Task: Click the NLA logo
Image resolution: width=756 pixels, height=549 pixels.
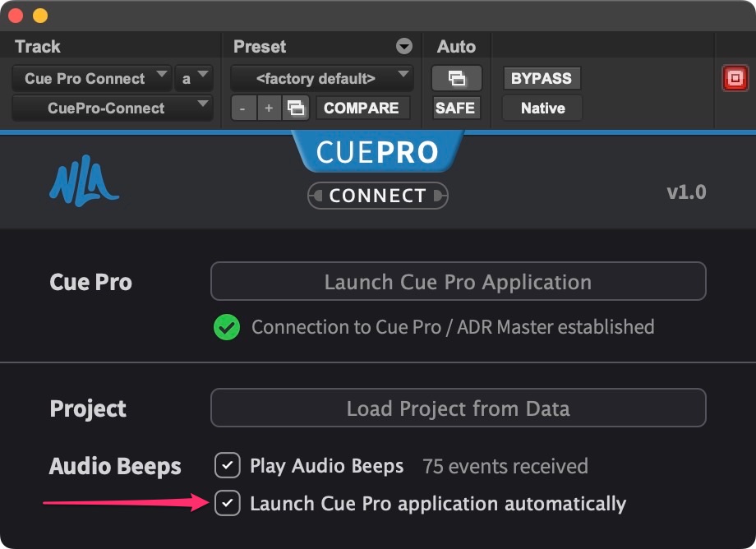Action: pyautogui.click(x=84, y=181)
